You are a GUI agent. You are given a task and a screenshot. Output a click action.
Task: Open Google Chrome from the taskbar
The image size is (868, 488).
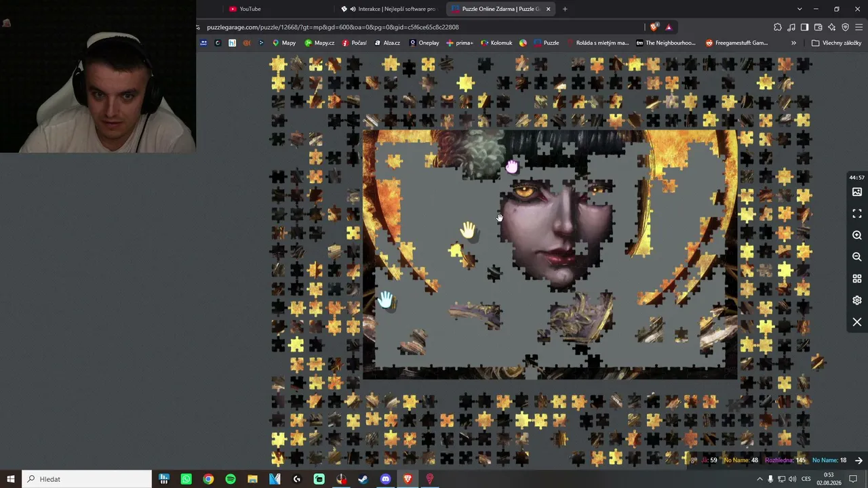[208, 479]
